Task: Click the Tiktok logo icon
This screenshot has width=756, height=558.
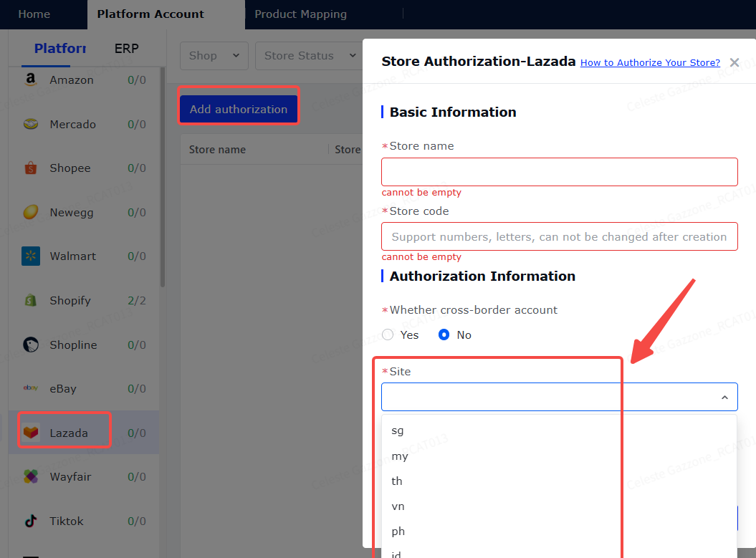Action: point(31,521)
